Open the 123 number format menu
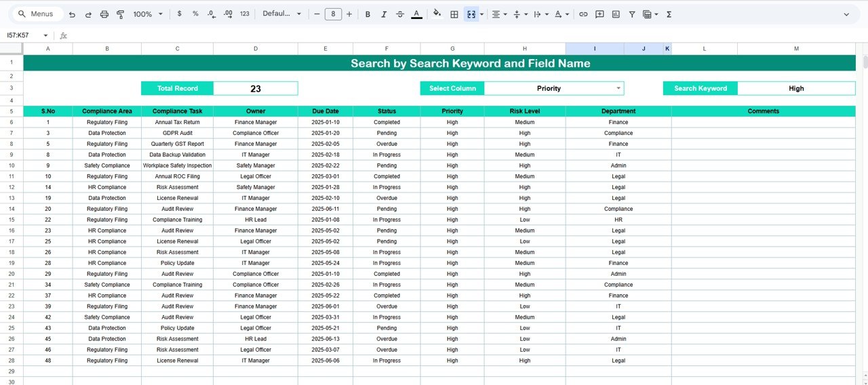 click(245, 14)
